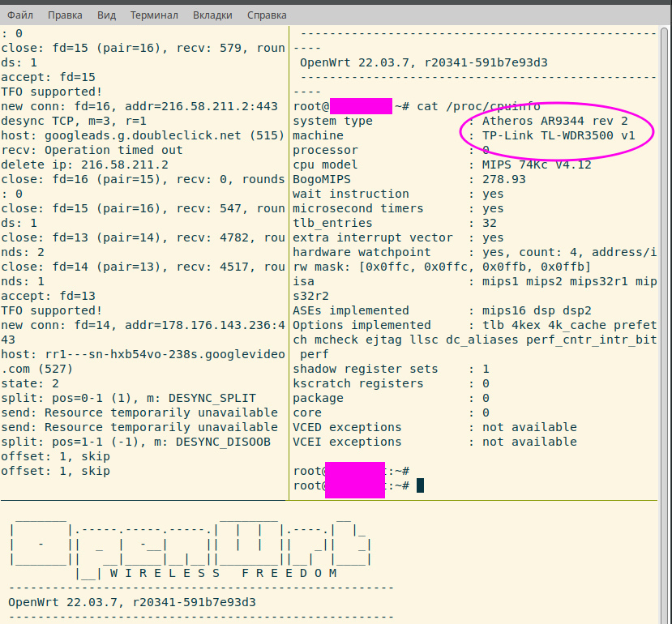Click the MIPS 74Kc V4.12 cpu model value
The height and width of the screenshot is (624, 672).
tap(537, 165)
